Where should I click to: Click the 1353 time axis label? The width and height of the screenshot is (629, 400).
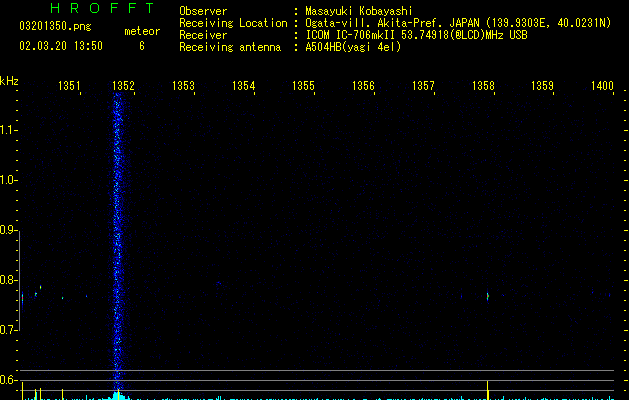point(183,86)
